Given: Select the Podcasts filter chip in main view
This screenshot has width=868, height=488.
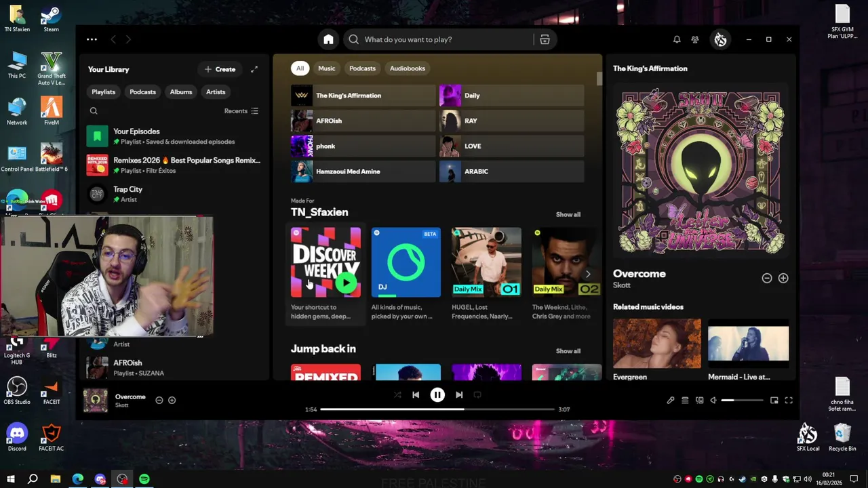Looking at the screenshot, I should [x=362, y=68].
